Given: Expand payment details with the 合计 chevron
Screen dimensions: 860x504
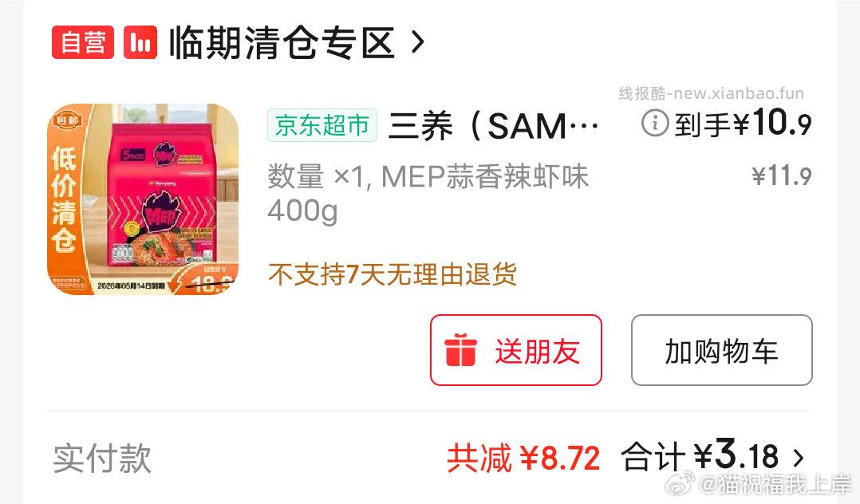Looking at the screenshot, I should pyautogui.click(x=799, y=458).
